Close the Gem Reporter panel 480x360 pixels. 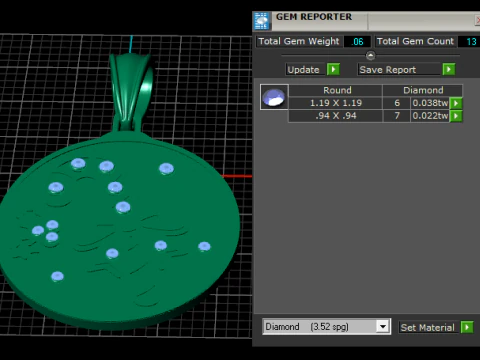click(477, 20)
